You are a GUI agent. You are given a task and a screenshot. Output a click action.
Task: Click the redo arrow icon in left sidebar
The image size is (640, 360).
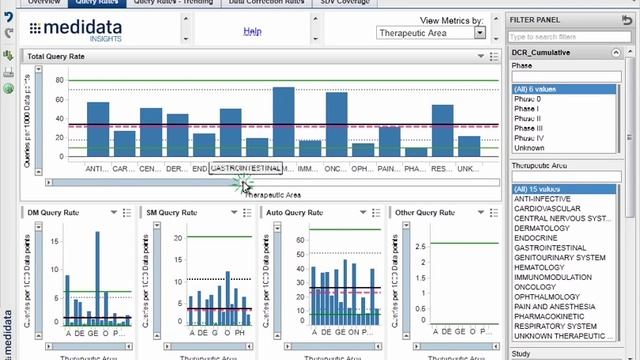click(x=8, y=33)
